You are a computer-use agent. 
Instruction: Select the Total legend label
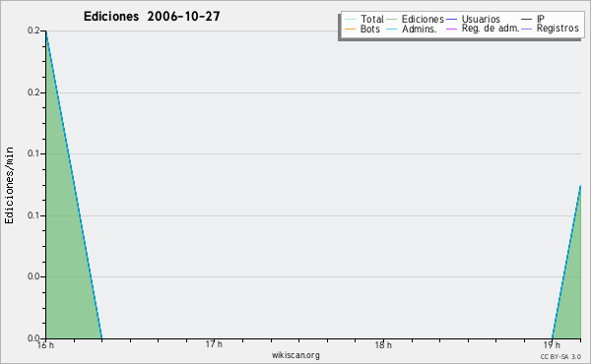(372, 19)
